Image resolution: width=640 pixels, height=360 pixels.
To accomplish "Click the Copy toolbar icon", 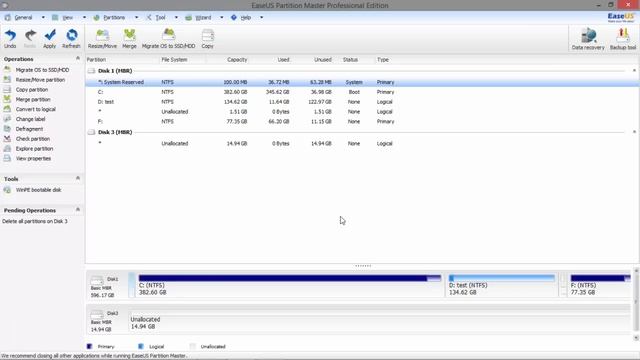I will 208,36.
